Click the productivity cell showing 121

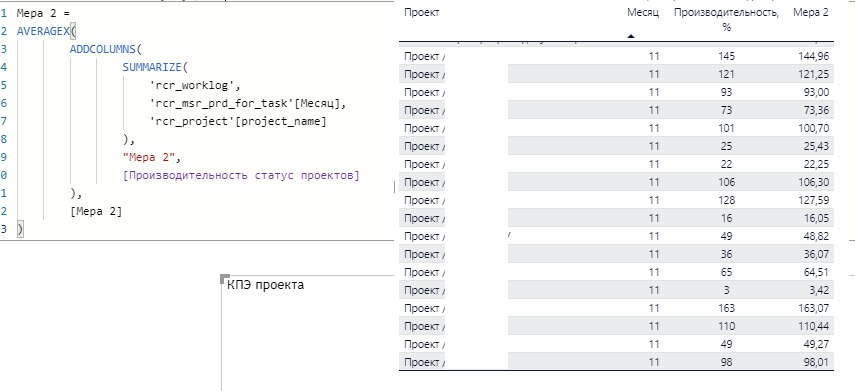coord(726,74)
